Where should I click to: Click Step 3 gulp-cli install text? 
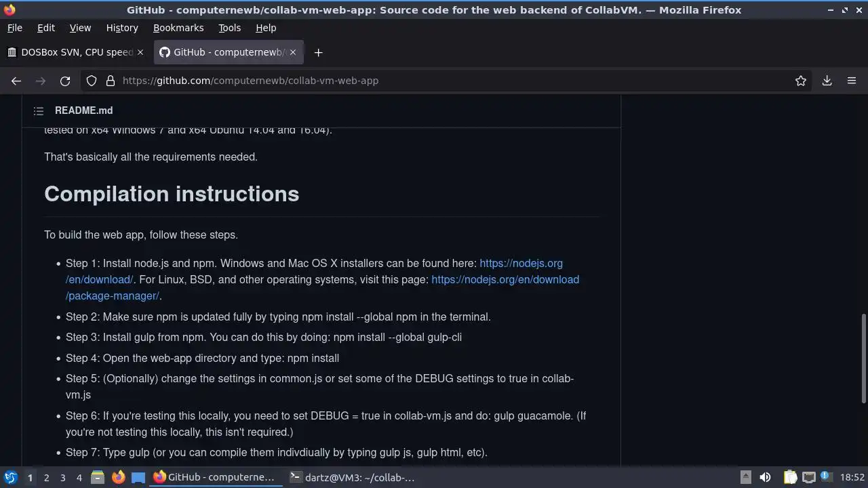tap(264, 338)
